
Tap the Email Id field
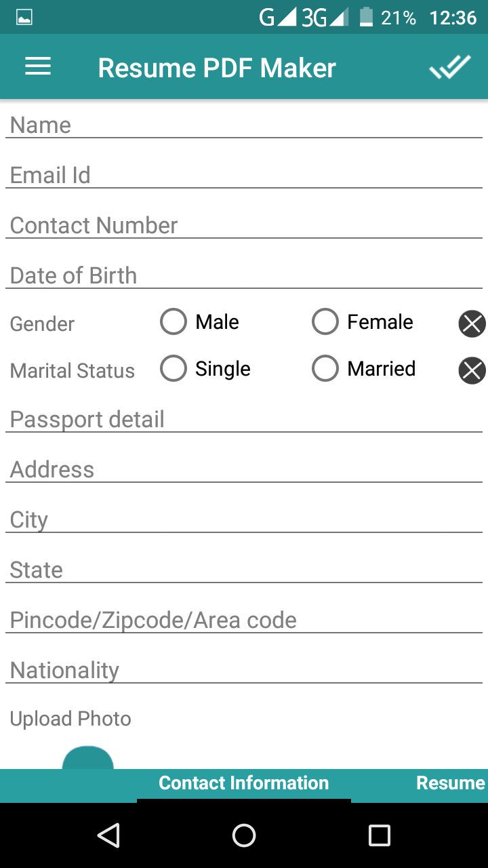tap(244, 175)
